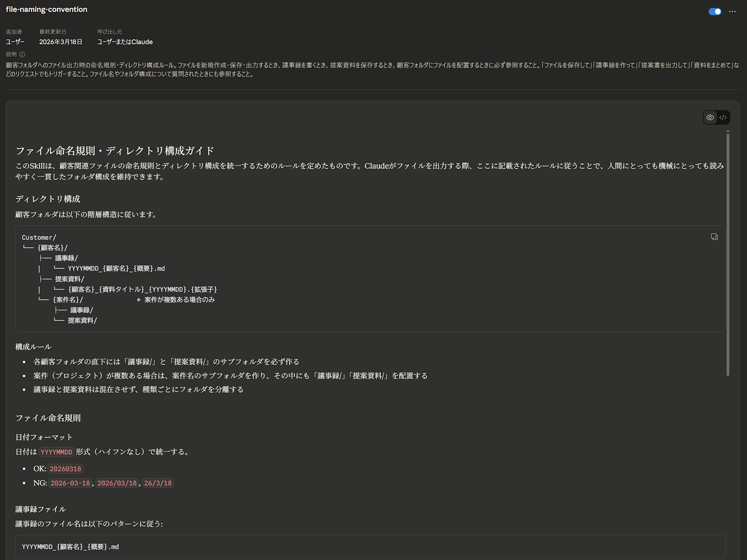Click the NG example chip 2026/03/18
The height and width of the screenshot is (560, 747).
[x=117, y=483]
